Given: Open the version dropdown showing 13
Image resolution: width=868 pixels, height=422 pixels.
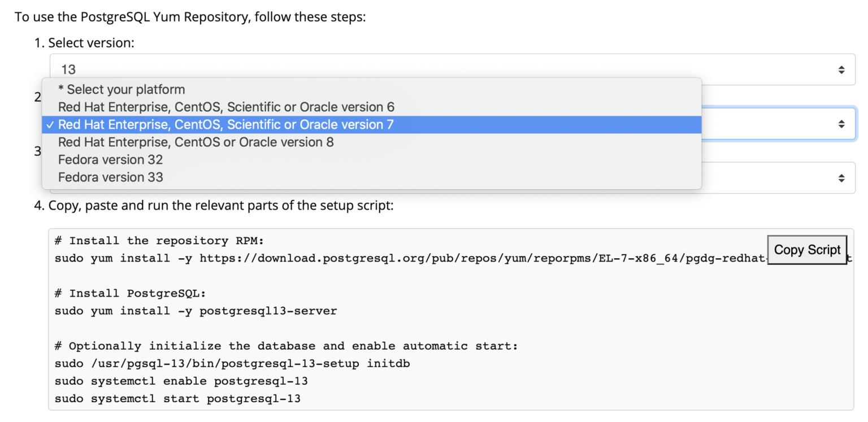Looking at the screenshot, I should (452, 69).
